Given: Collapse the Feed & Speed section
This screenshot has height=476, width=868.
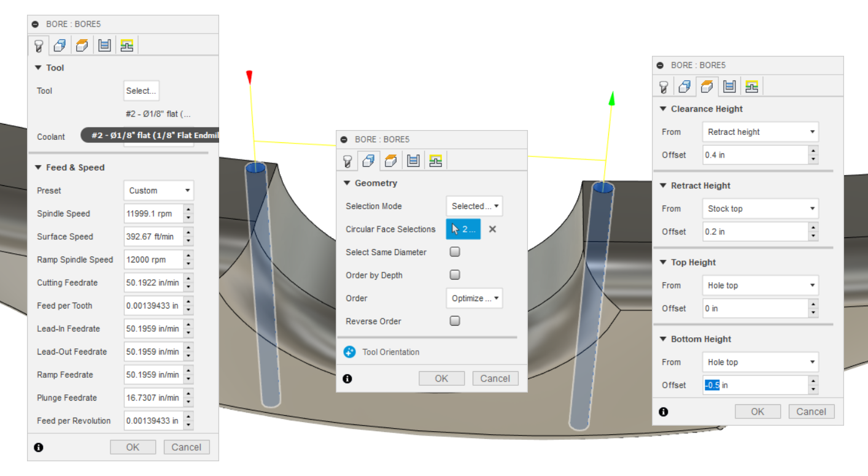Looking at the screenshot, I should click(x=69, y=167).
